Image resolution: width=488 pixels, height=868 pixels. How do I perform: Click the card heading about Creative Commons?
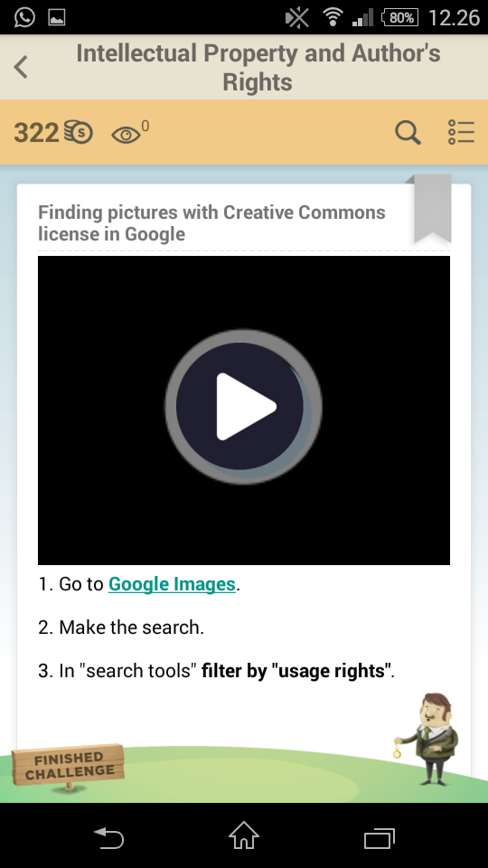coord(211,222)
